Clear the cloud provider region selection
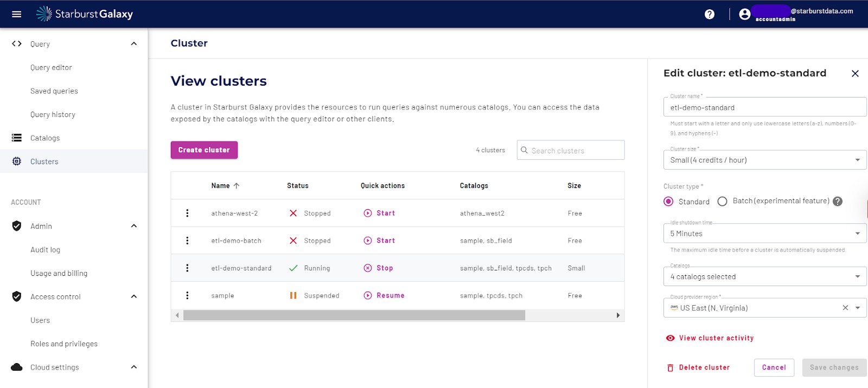This screenshot has width=868, height=388. click(x=845, y=308)
